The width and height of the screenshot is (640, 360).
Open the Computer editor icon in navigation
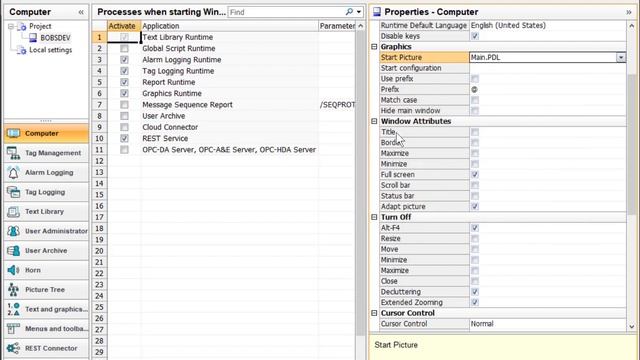13,133
